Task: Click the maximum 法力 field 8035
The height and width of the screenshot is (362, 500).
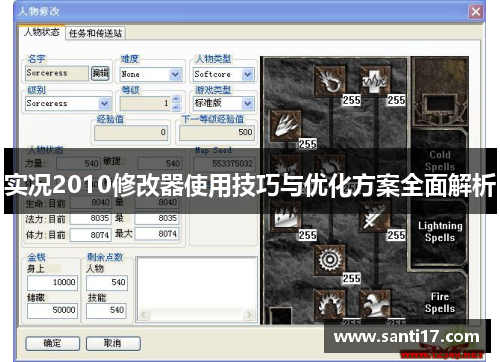Action: [x=157, y=218]
